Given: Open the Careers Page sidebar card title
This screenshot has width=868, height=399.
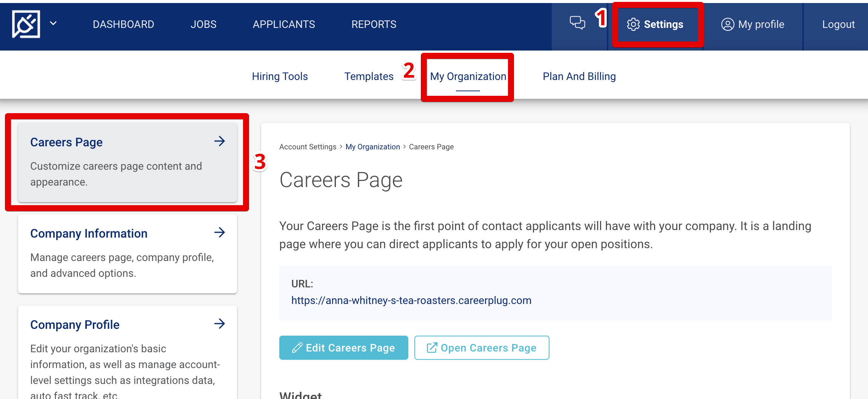Looking at the screenshot, I should coord(66,142).
